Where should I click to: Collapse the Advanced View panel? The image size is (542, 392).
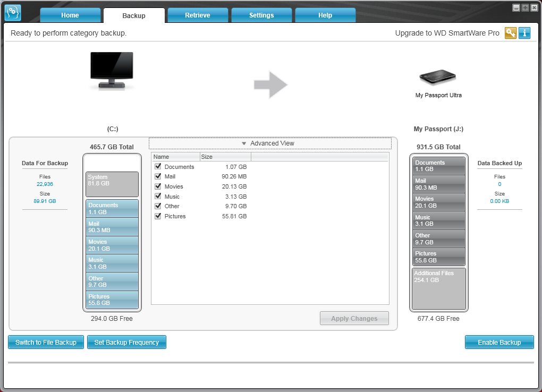tap(270, 143)
